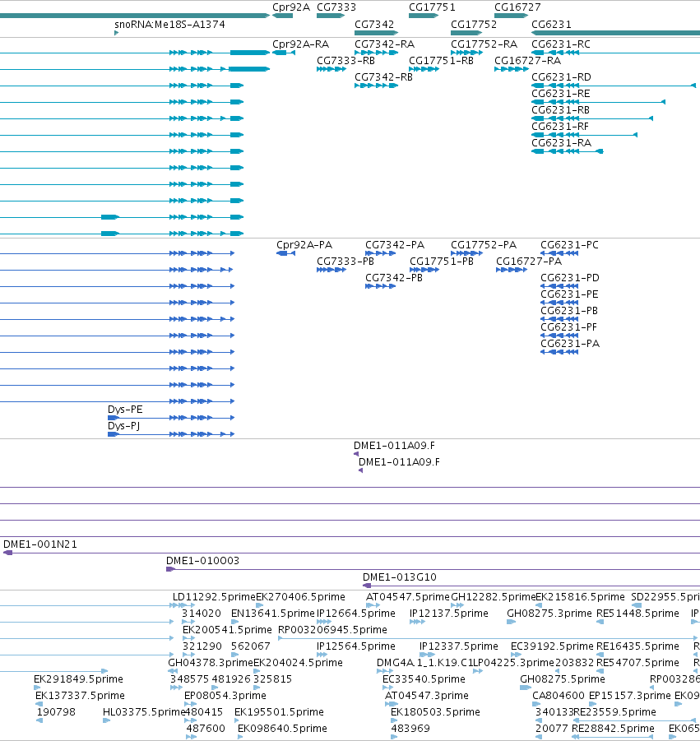Click the CG16727-PA protein label
This screenshot has width=700, height=741.
[x=529, y=262]
